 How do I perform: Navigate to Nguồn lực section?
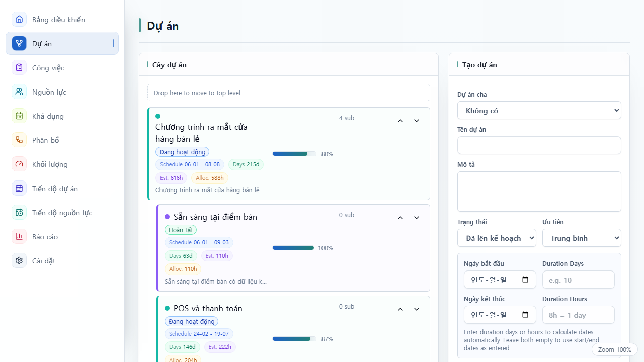click(62, 92)
